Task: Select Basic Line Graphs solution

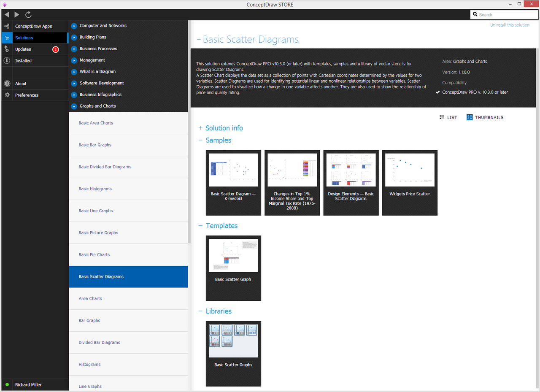Action: pyautogui.click(x=128, y=211)
